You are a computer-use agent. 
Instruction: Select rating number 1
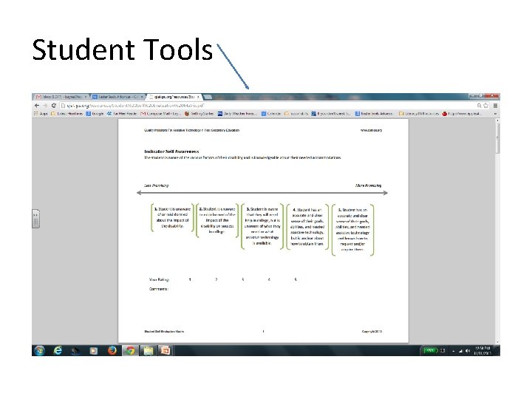point(190,279)
